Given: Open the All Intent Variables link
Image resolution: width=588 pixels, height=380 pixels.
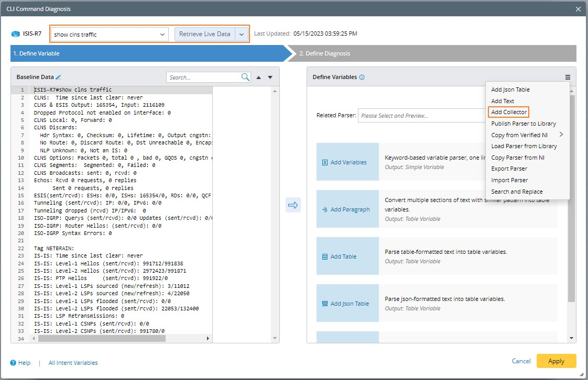Looking at the screenshot, I should click(x=73, y=363).
